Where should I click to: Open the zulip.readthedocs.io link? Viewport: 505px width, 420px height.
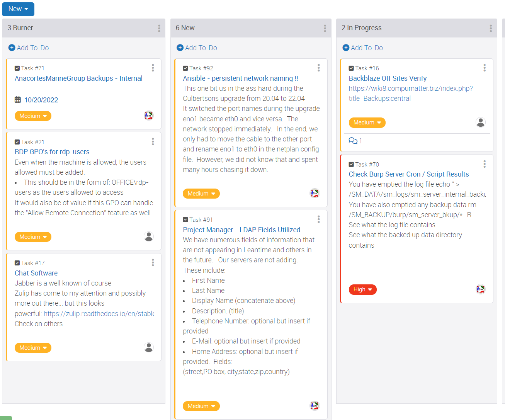coord(99,314)
